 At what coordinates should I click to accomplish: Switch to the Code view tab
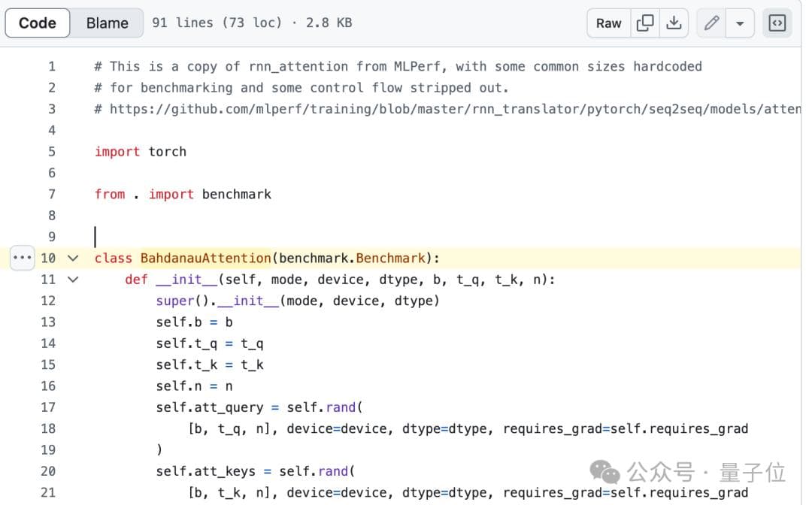tap(38, 23)
